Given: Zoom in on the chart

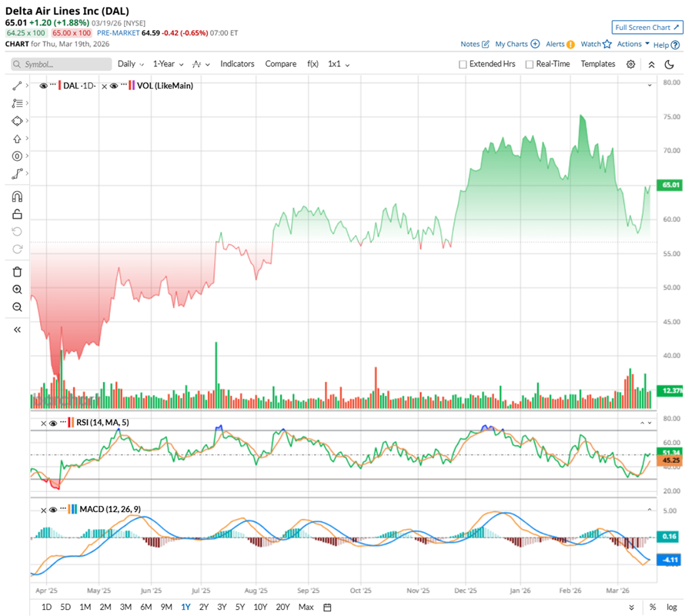Looking at the screenshot, I should pyautogui.click(x=17, y=290).
